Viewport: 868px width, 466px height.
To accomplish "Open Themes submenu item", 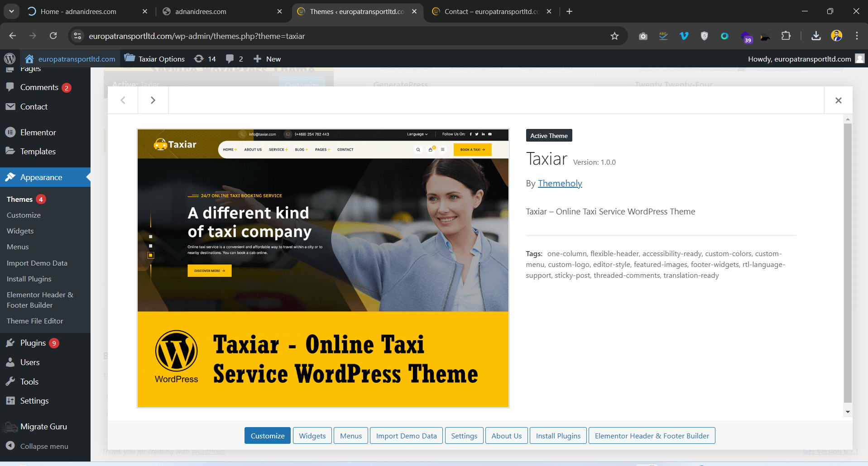I will click(19, 199).
